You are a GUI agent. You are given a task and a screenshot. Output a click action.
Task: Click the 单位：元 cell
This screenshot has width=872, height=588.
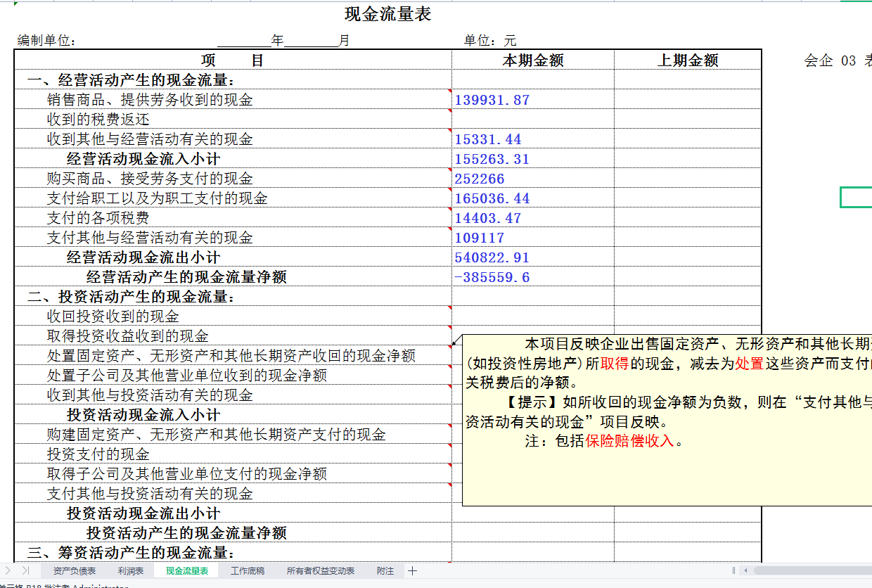click(490, 41)
